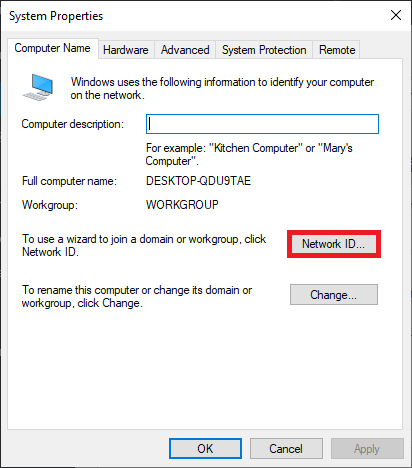Open the Change computer name dialog

[334, 295]
